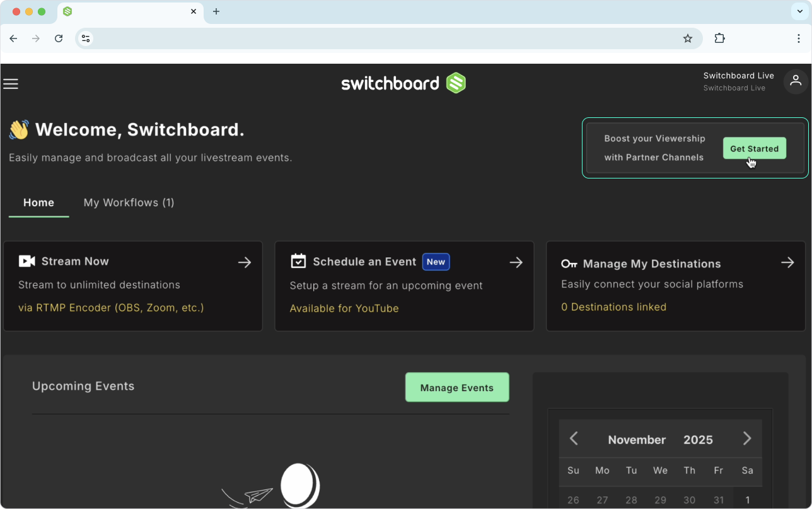812x509 pixels.
Task: Open the Schedule an Event card title
Action: tap(364, 262)
